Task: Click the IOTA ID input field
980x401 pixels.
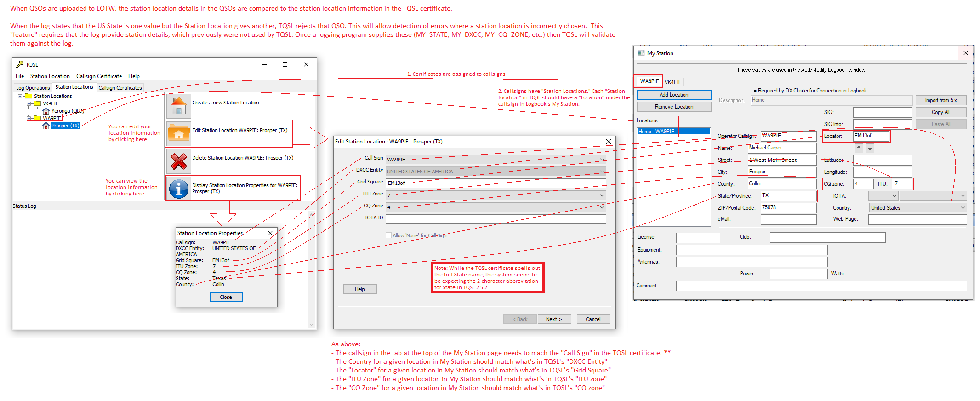Action: click(496, 218)
